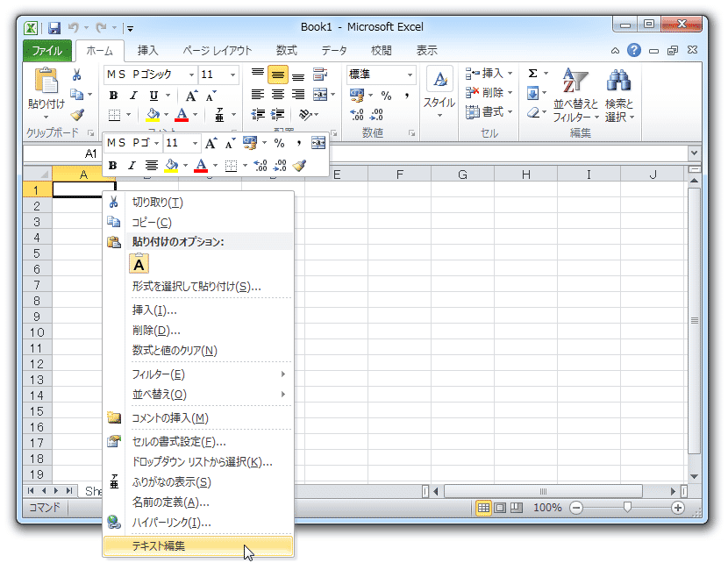Open mini toolbar font size dropdown
Viewport: 728px width, 570px height.
(x=195, y=143)
